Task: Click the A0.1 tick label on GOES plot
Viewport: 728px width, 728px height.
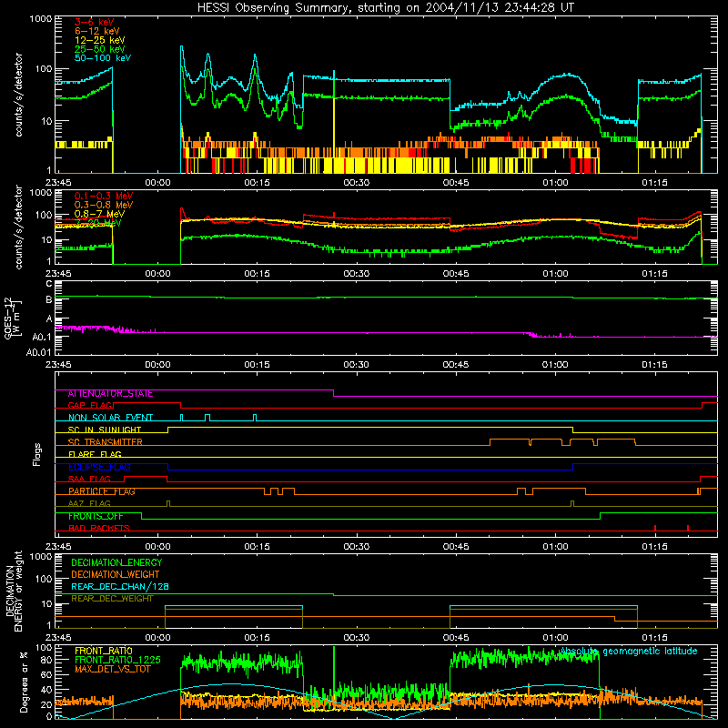Action: [x=42, y=338]
